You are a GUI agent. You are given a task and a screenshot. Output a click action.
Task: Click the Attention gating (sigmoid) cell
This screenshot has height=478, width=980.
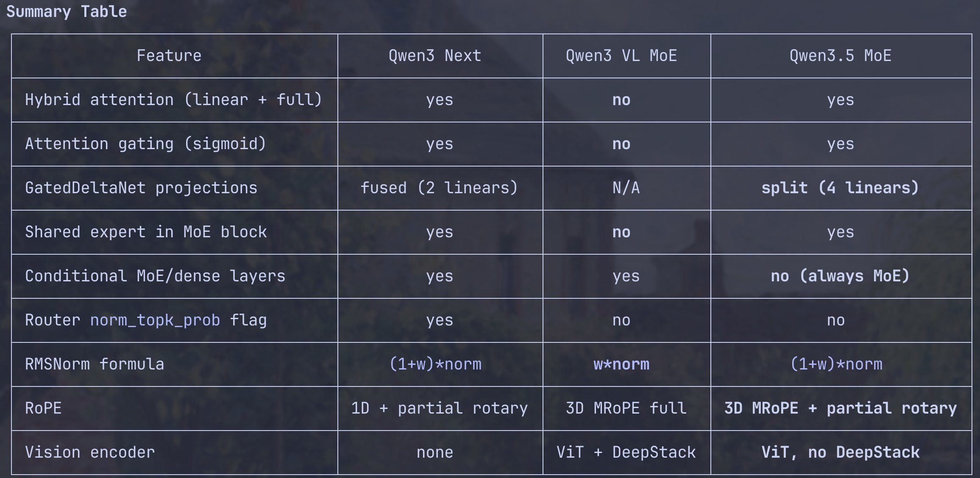(x=145, y=144)
